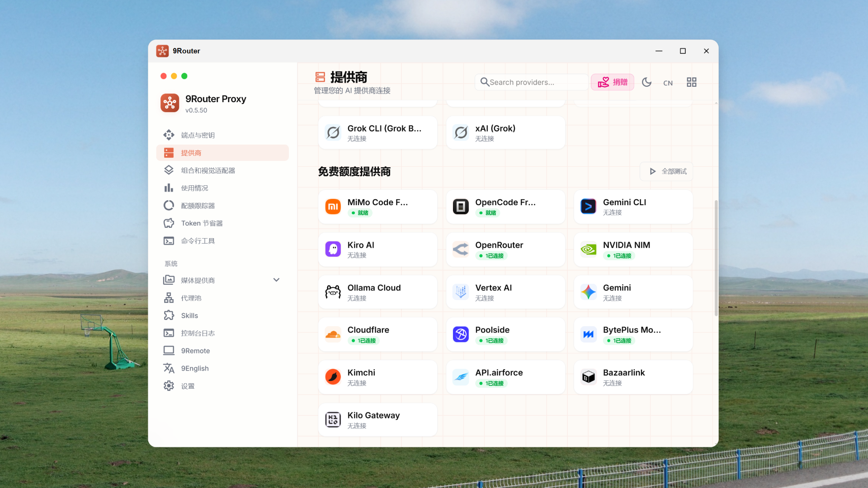Switch language using the CN button
The image size is (868, 488).
point(668,83)
